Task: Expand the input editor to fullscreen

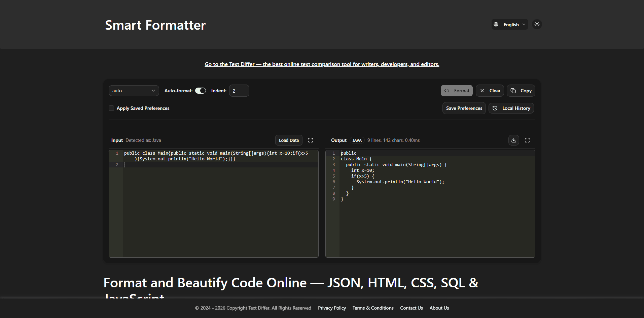Action: tap(311, 140)
